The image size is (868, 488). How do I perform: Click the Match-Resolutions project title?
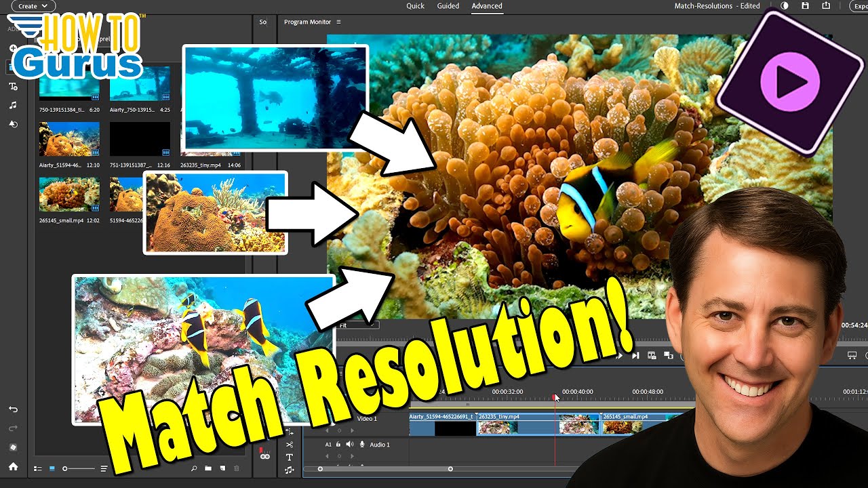[703, 6]
